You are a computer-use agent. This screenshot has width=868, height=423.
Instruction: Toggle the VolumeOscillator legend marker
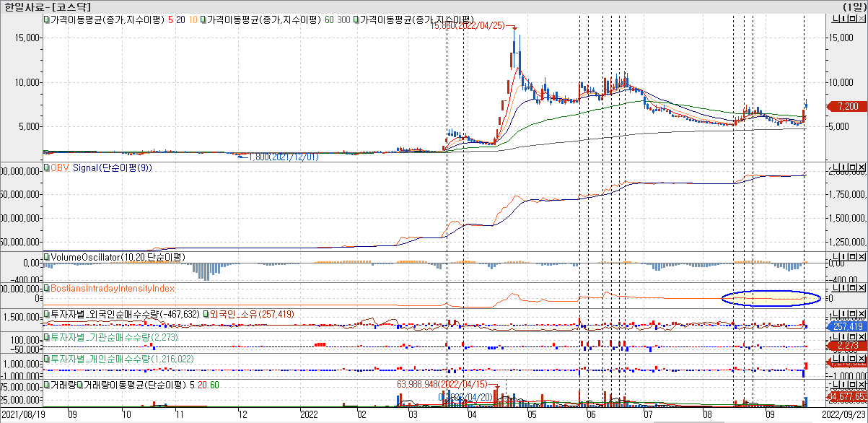tap(45, 257)
